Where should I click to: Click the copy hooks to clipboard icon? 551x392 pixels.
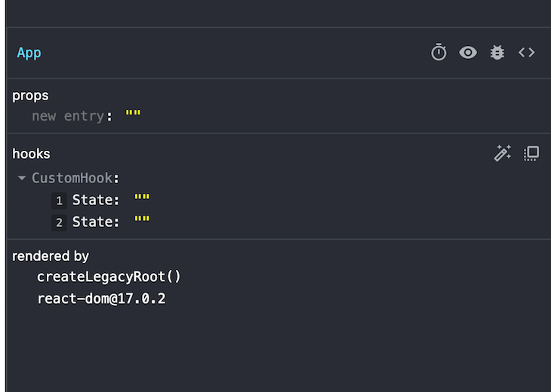coord(531,153)
